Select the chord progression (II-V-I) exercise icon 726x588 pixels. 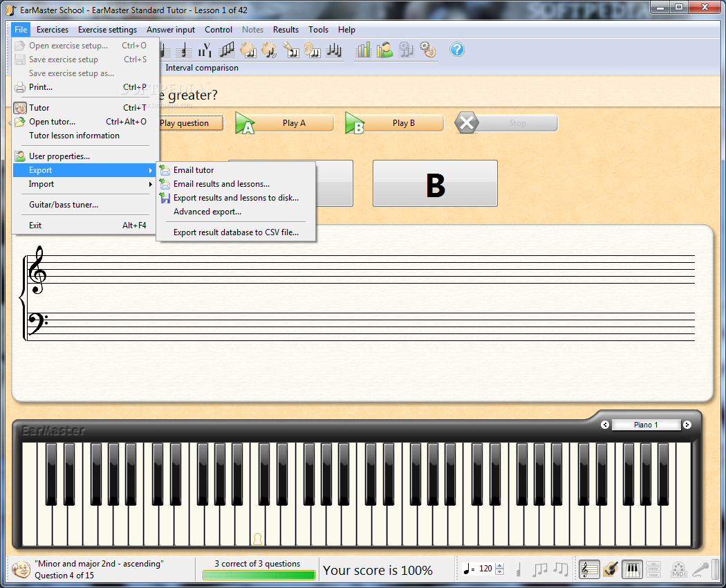(x=205, y=50)
